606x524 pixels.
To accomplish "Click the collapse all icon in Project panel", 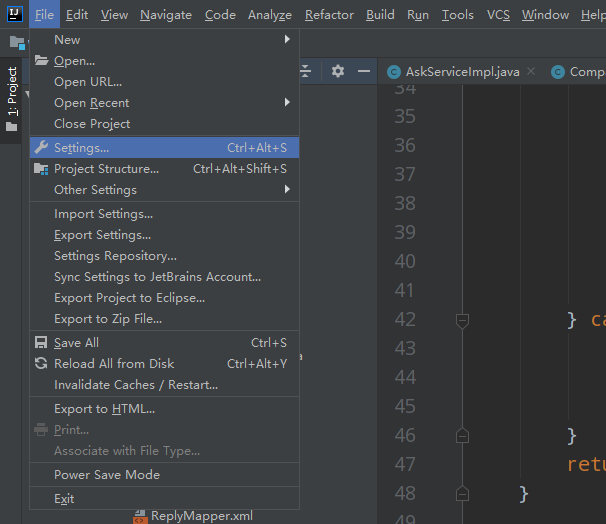I will (x=305, y=71).
